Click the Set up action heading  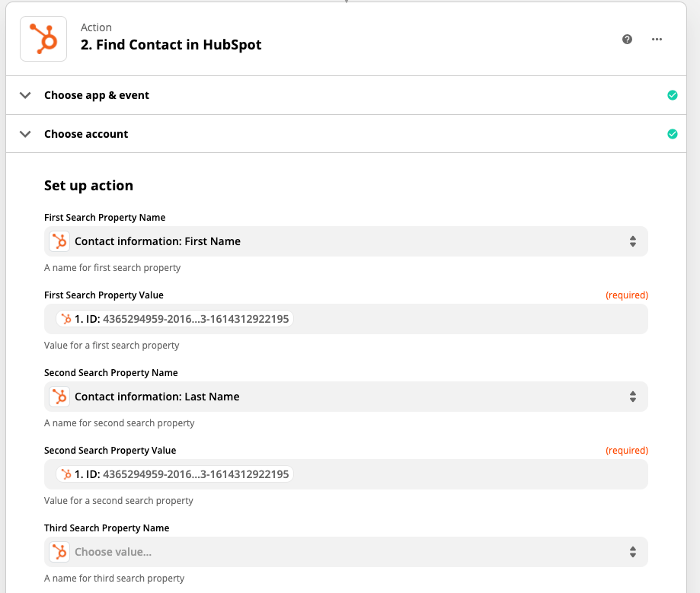point(88,186)
